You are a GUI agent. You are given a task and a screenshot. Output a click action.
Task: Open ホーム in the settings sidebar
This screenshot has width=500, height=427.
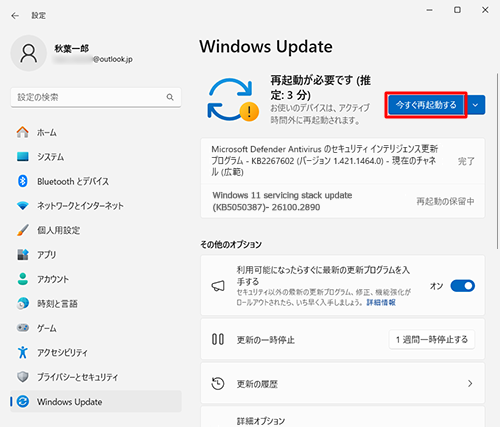pyautogui.click(x=96, y=132)
